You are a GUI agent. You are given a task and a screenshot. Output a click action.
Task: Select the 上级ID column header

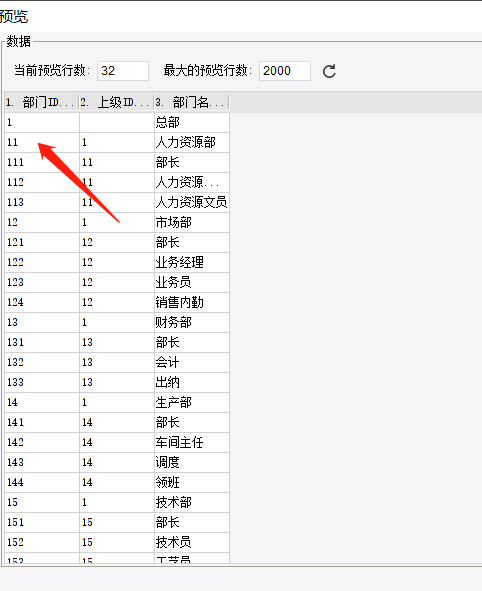point(117,102)
